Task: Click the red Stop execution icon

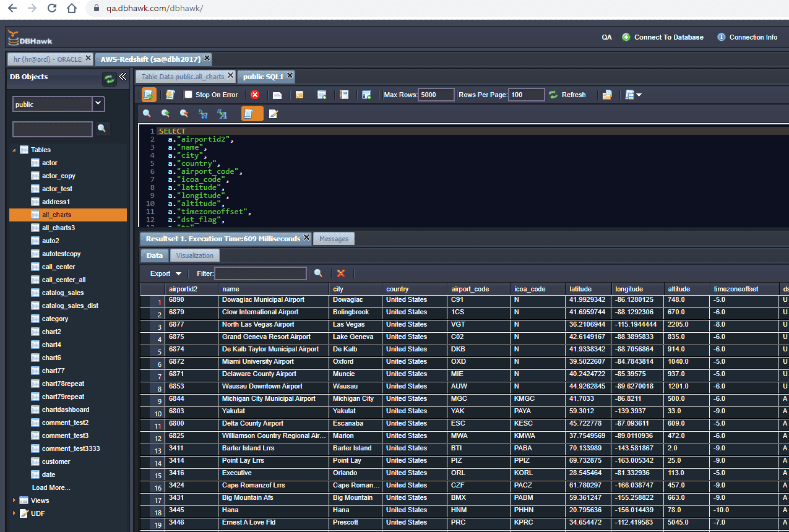Action: (x=255, y=95)
